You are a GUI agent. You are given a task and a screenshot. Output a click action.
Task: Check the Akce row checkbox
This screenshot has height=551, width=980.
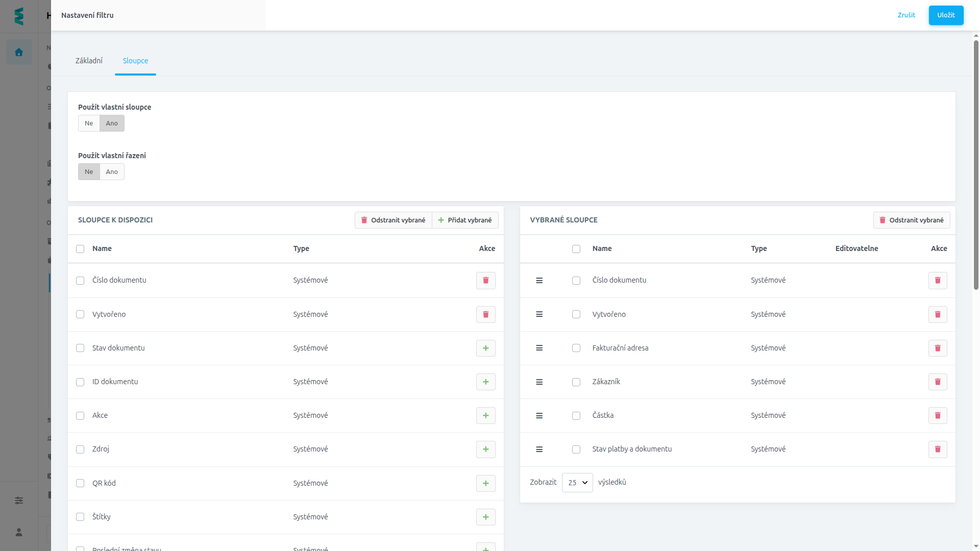click(x=80, y=416)
